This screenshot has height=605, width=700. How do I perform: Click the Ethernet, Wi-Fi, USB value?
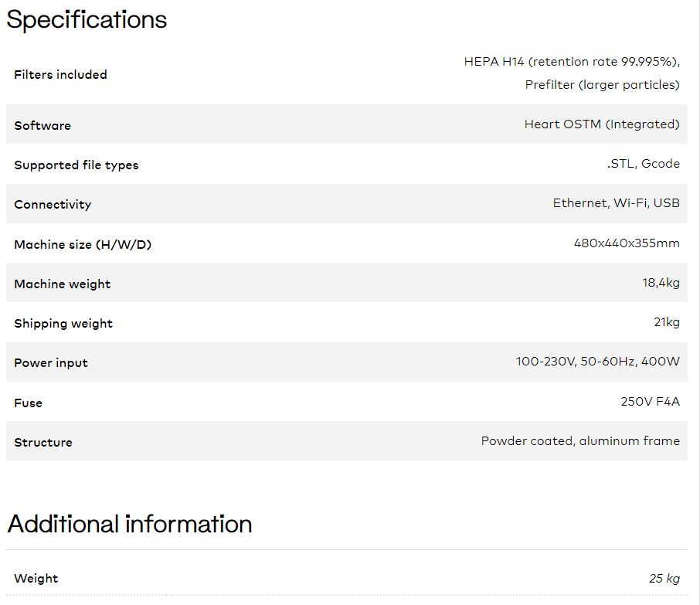click(616, 203)
